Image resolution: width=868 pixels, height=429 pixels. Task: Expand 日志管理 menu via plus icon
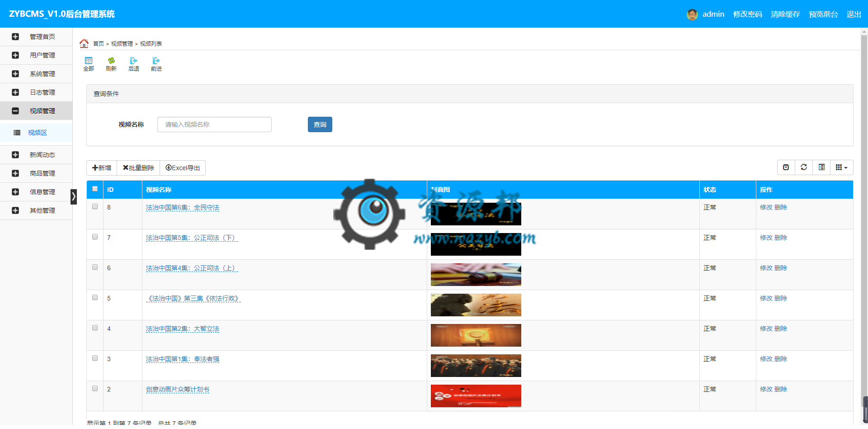(x=15, y=92)
